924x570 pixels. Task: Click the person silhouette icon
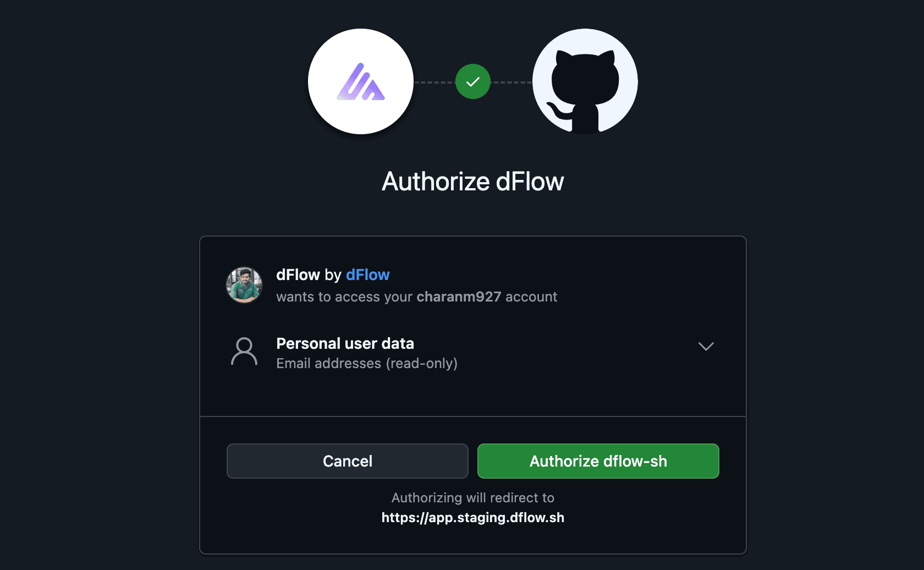coord(244,352)
